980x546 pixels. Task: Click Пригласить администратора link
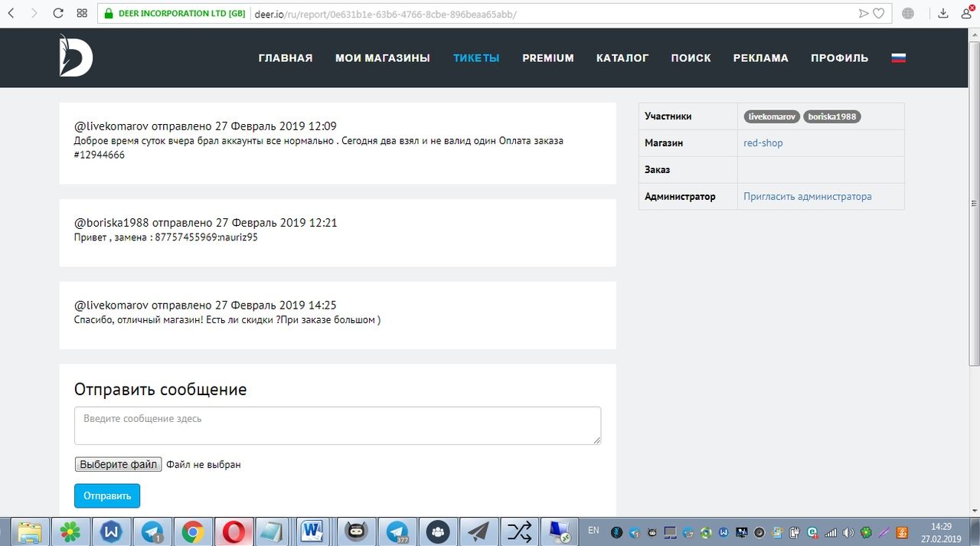808,197
